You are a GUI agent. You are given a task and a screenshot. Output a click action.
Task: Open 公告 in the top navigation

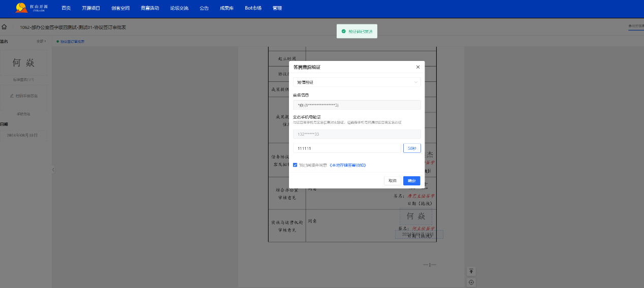tap(204, 8)
